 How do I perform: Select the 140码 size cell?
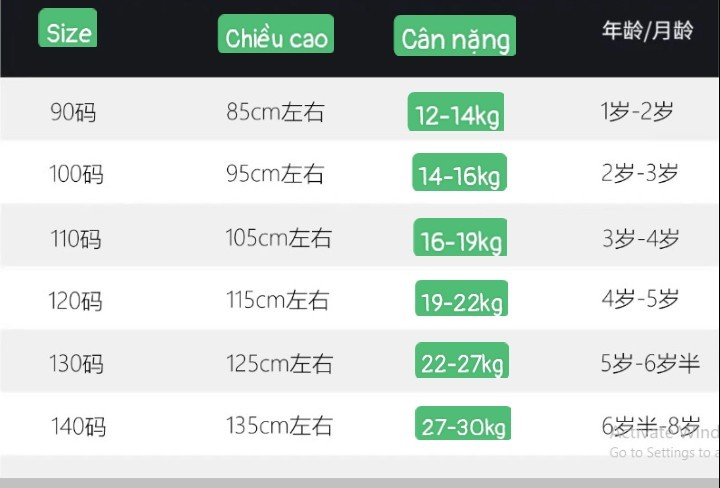78,426
